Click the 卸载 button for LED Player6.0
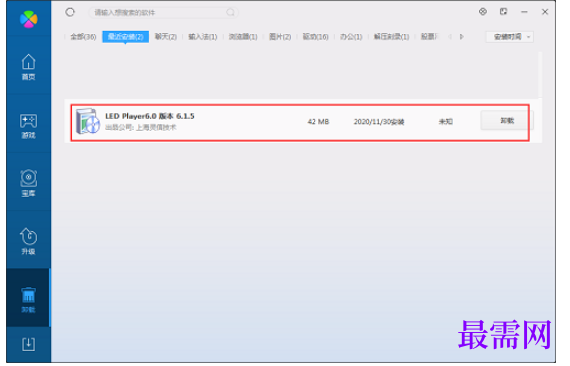This screenshot has width=570, height=366. [507, 121]
